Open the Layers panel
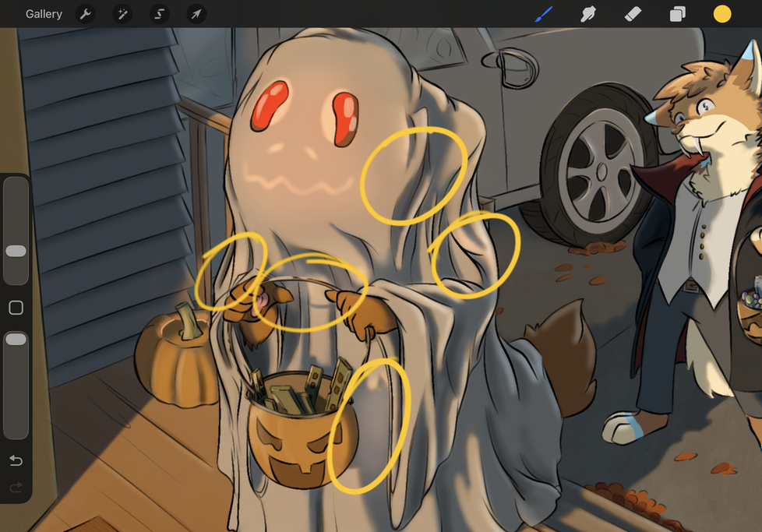The image size is (762, 532). click(x=677, y=14)
